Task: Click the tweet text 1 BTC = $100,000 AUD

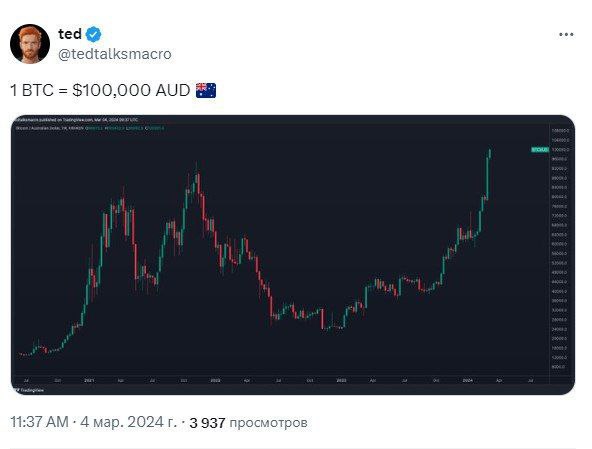Action: [x=100, y=91]
